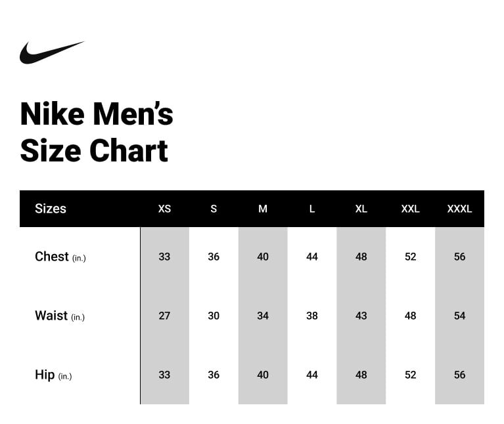The image size is (504, 424).
Task: Choose the M size column header
Action: coord(263,209)
